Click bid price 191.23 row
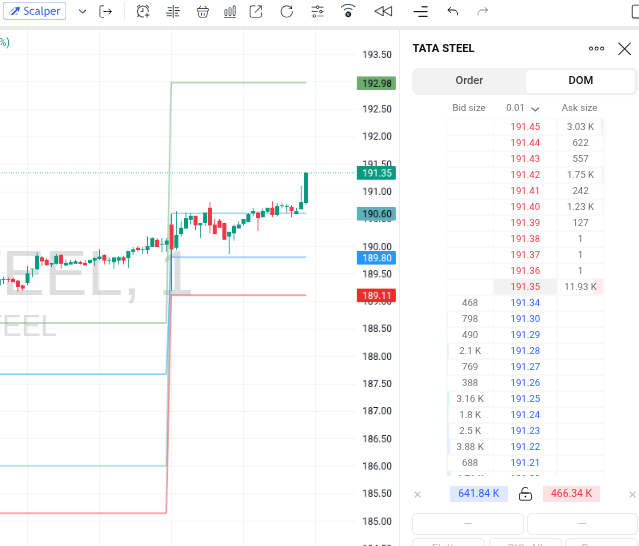Viewport: 639px width, 546px height. pyautogui.click(x=525, y=431)
